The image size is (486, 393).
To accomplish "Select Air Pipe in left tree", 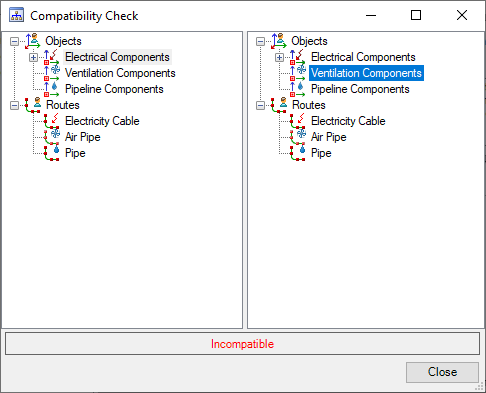I will coord(83,137).
